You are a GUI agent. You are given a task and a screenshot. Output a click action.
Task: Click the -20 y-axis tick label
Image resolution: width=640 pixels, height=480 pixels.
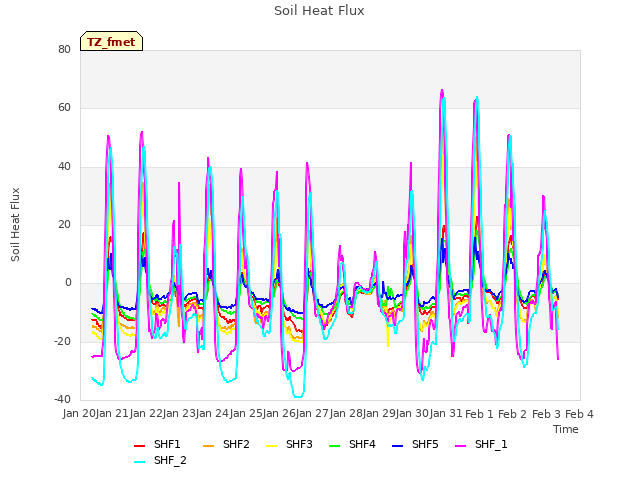62,341
